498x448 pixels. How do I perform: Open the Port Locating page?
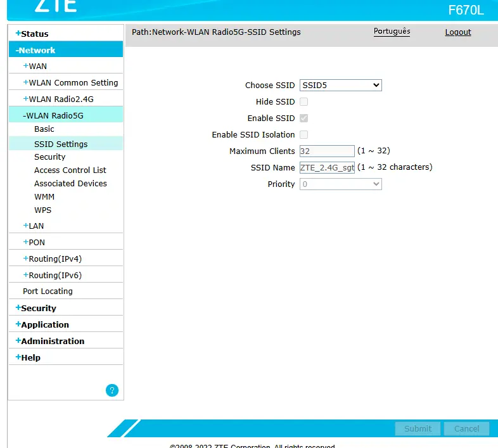point(48,291)
